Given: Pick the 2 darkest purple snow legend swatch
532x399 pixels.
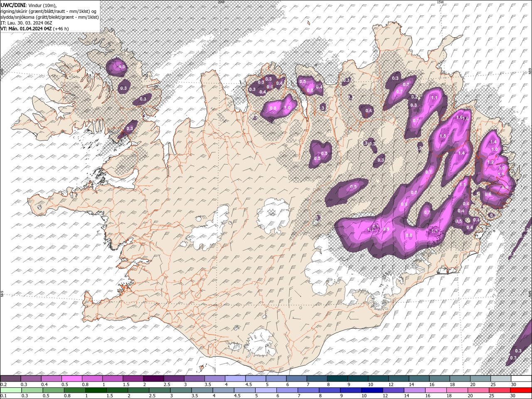Looking at the screenshot, I should click(x=153, y=379).
